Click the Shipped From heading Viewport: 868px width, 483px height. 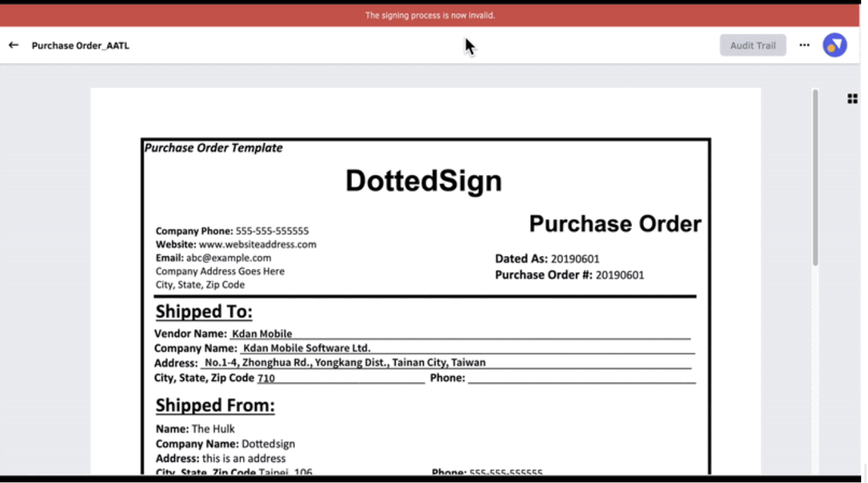coord(215,405)
